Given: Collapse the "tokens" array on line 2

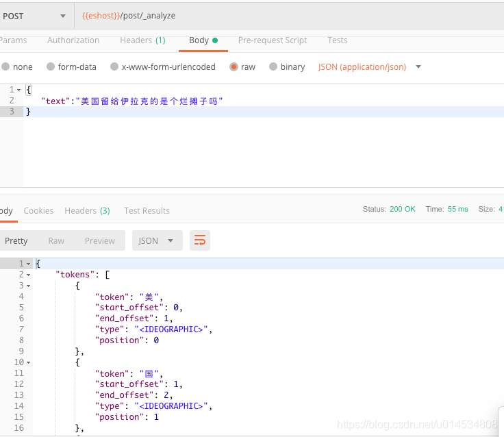Looking at the screenshot, I should click(x=28, y=275).
